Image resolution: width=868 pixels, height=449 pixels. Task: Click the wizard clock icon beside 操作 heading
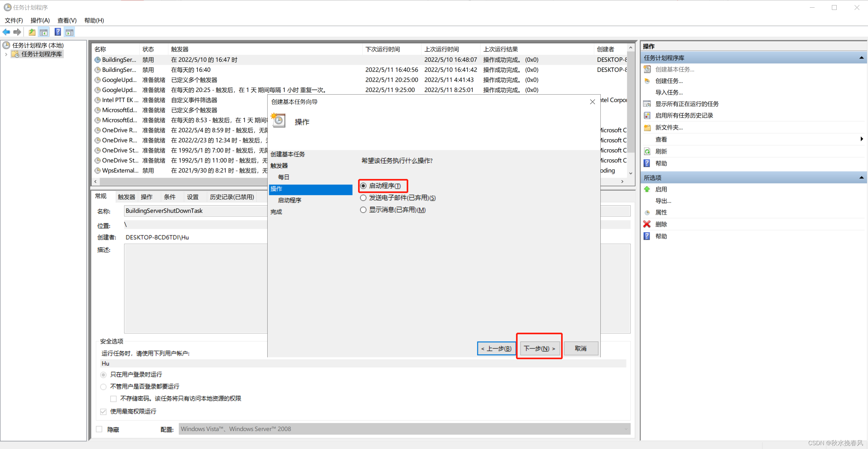click(279, 120)
